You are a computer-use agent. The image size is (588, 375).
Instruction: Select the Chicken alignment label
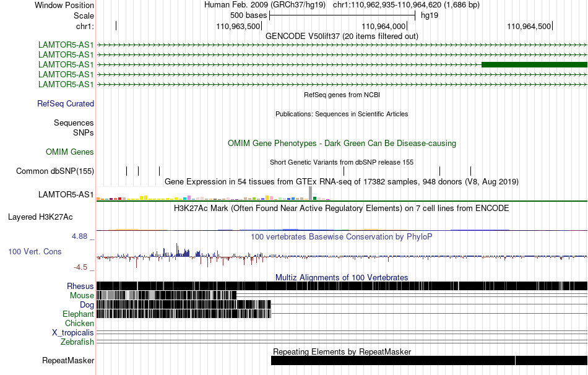tap(79, 323)
